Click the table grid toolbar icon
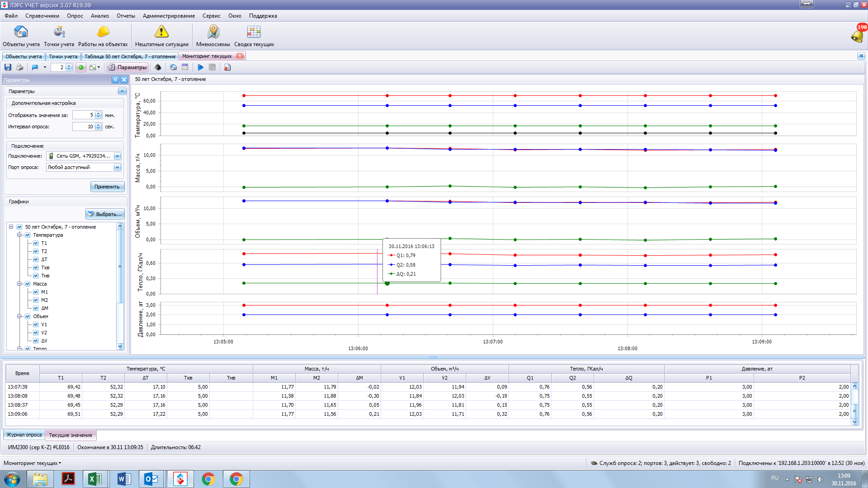This screenshot has width=868, height=488. 185,67
